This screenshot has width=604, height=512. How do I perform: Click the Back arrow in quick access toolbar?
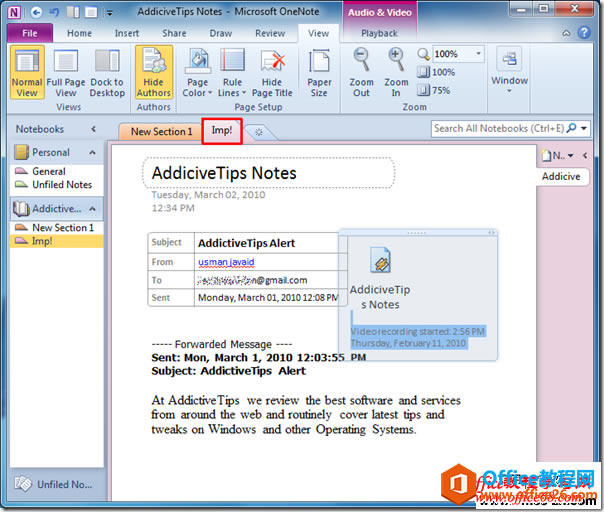tap(37, 12)
